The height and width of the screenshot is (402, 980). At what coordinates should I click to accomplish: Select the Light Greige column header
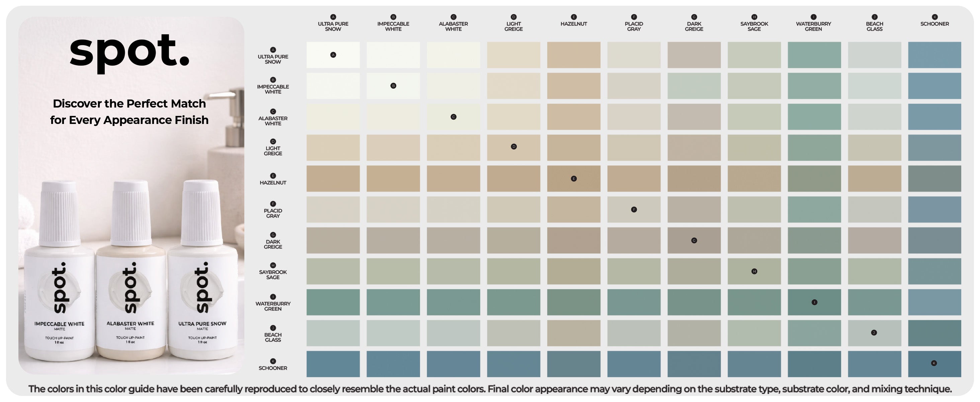513,26
